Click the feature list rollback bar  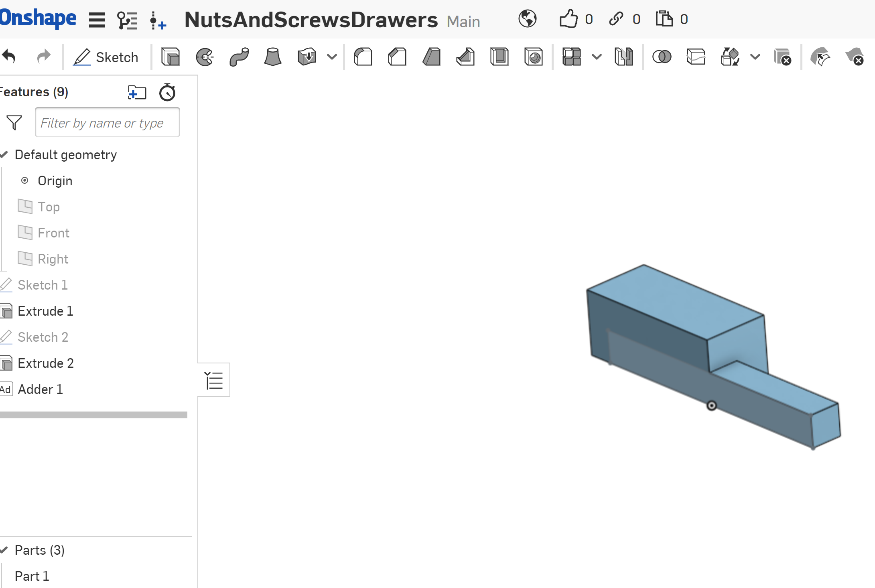93,415
